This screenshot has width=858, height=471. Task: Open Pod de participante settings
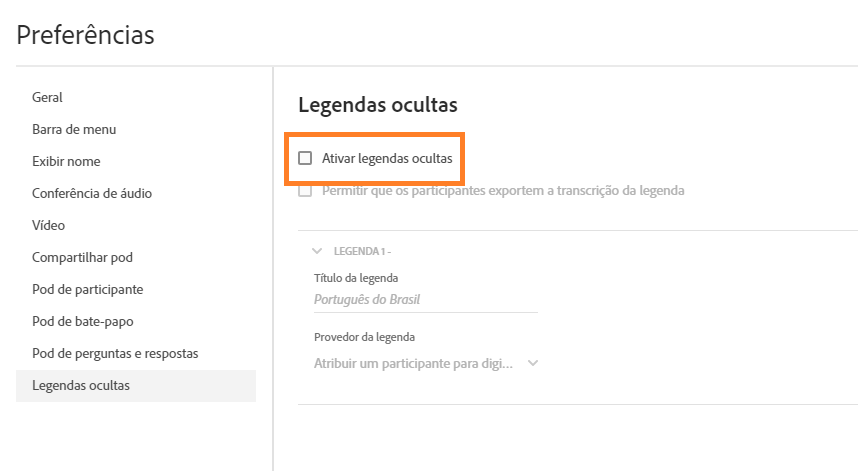coord(88,290)
